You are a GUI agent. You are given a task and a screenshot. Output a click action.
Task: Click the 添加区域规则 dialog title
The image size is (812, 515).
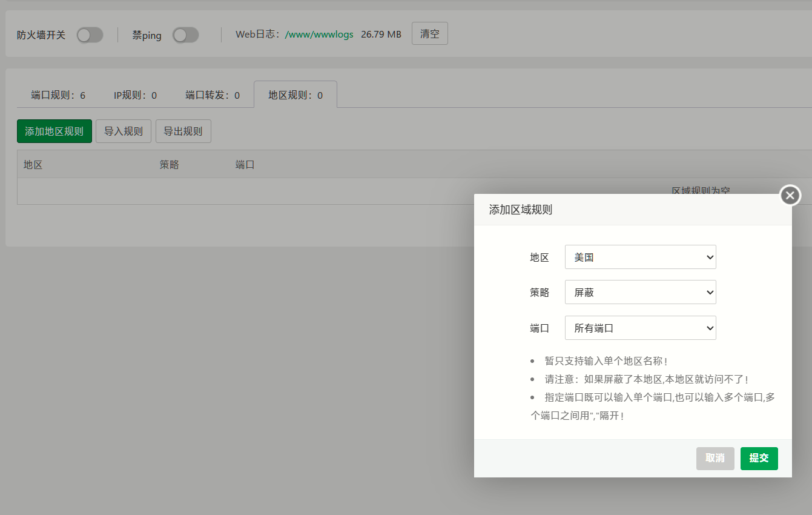pos(521,210)
